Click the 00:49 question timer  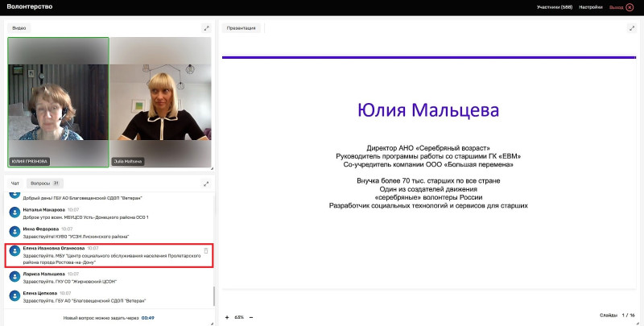click(x=148, y=318)
